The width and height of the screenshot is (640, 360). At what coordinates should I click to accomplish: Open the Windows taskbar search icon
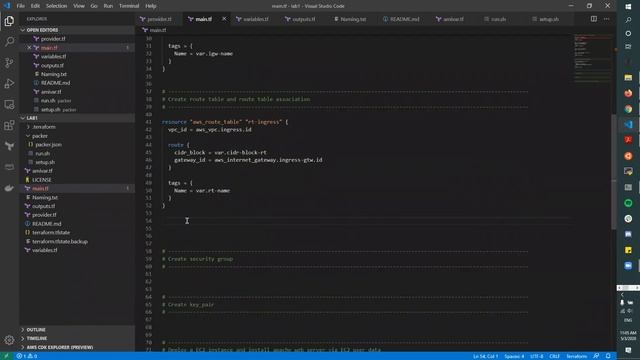tap(628, 20)
